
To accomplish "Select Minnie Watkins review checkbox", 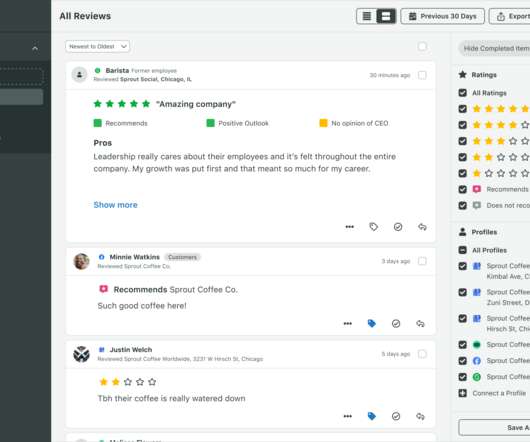I will [422, 261].
